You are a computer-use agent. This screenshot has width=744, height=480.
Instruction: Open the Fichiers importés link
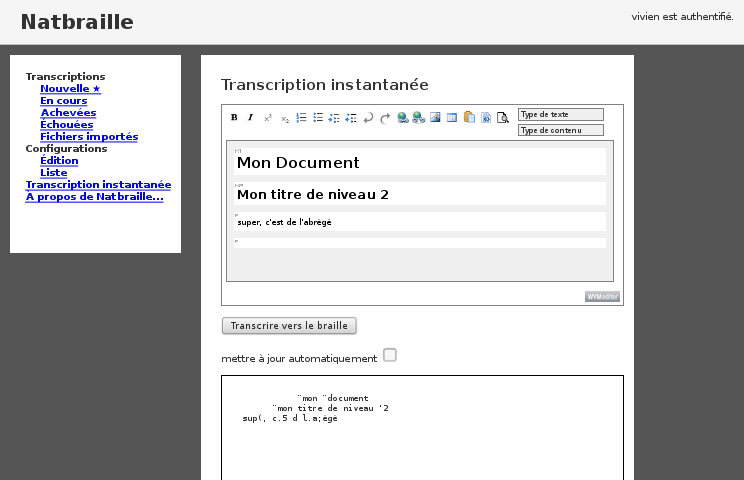[x=89, y=137]
